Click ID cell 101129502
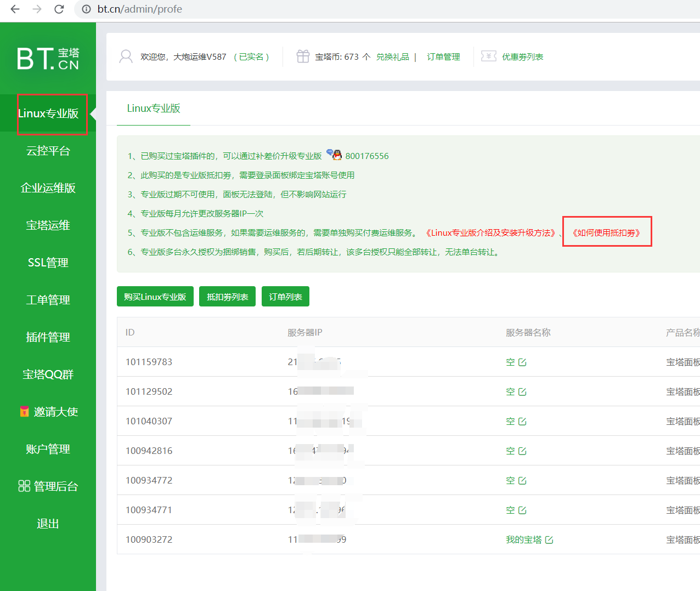The height and width of the screenshot is (591, 700). point(149,391)
